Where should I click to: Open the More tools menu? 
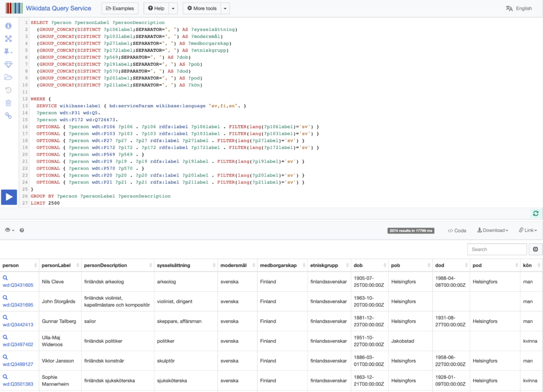202,8
